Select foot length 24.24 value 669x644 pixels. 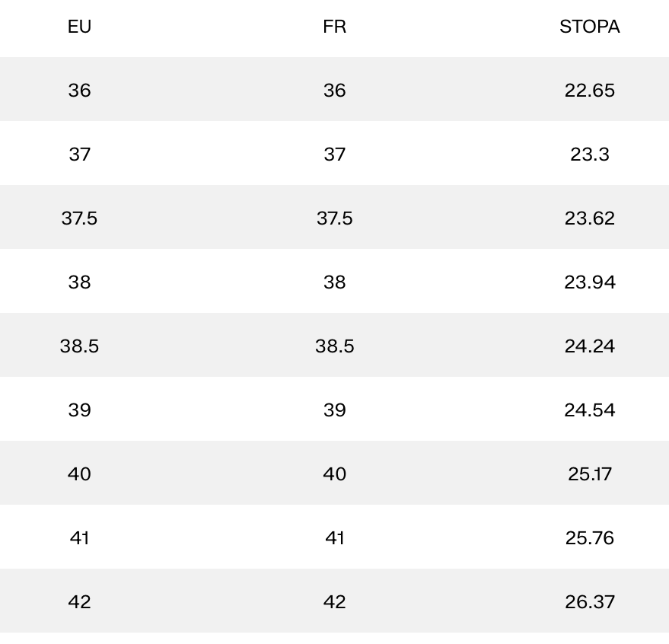(x=589, y=346)
